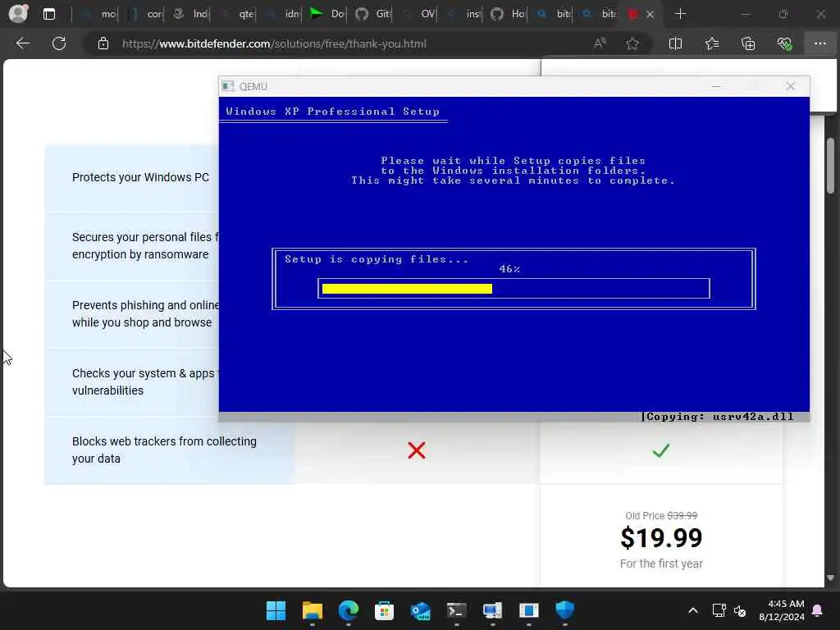Open Microsoft Edge from taskbar
840x630 pixels.
point(348,610)
